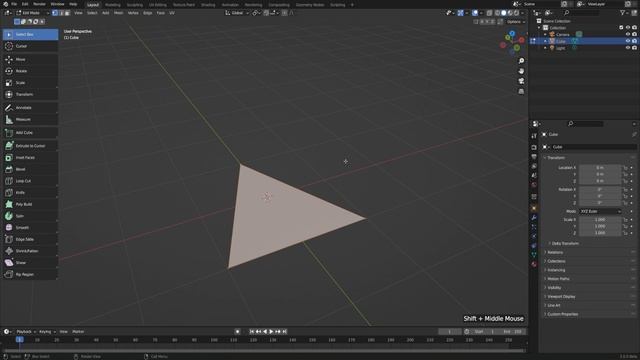The width and height of the screenshot is (640, 360).
Task: Choose the Transform tool
Action: coord(30,94)
